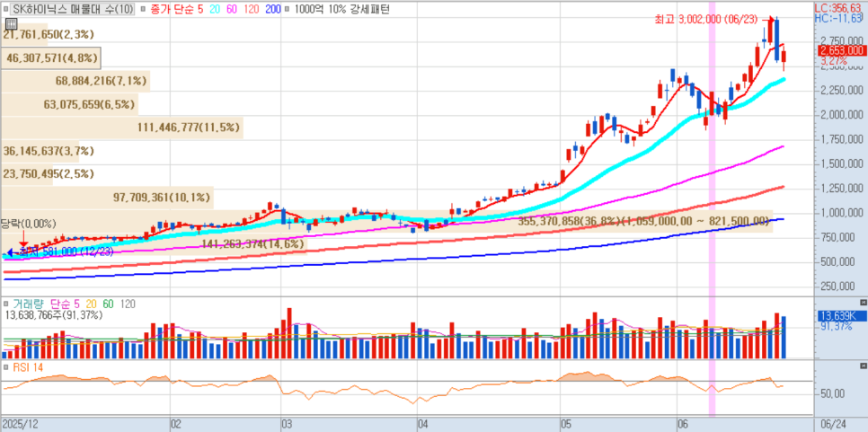Screen dimensions: 868x432
Task: Click the 97,709,361(10.1%) volume profile bar
Action: tap(107, 197)
